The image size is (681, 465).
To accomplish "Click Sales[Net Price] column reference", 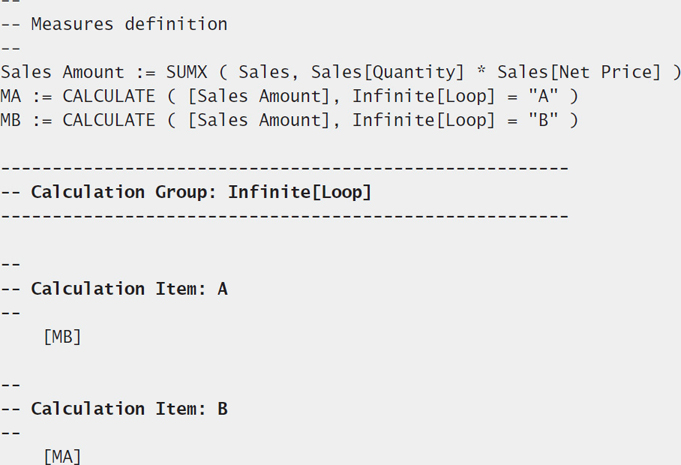I will (579, 72).
